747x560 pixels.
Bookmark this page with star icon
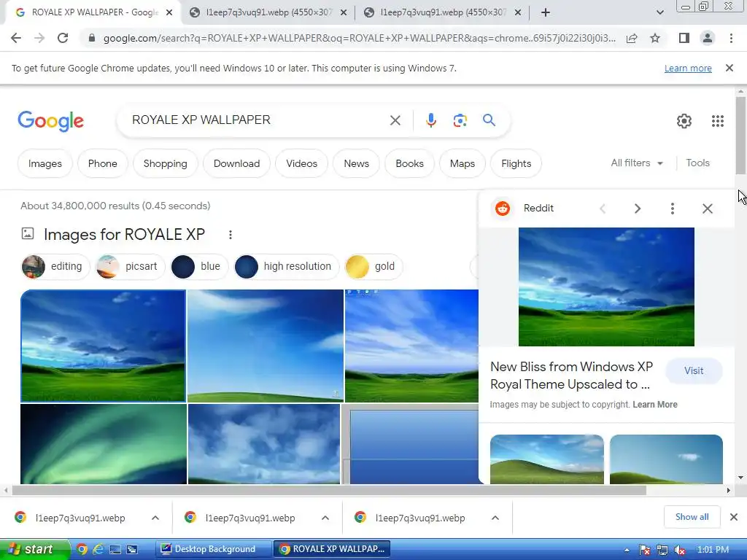pos(655,38)
